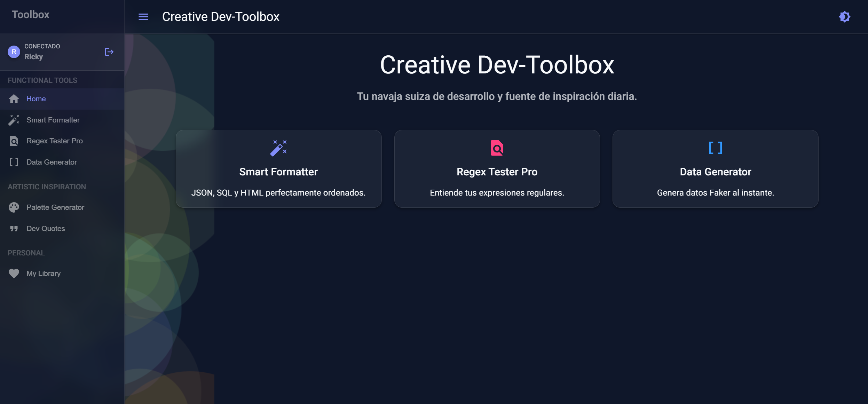Click the Toolbox logo text in sidebar
Screen dimensions: 868x404
click(x=31, y=15)
